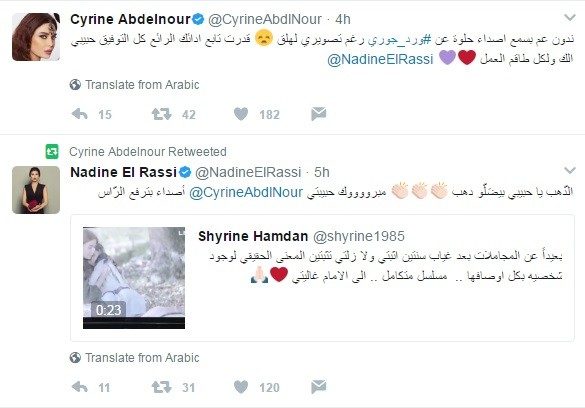Share Nadine El Rassi's tweet via message icon

point(319,387)
